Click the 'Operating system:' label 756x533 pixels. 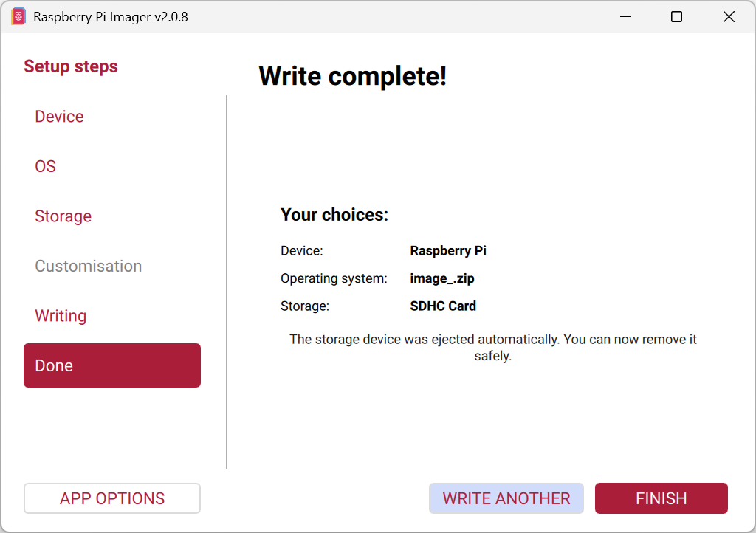point(334,278)
